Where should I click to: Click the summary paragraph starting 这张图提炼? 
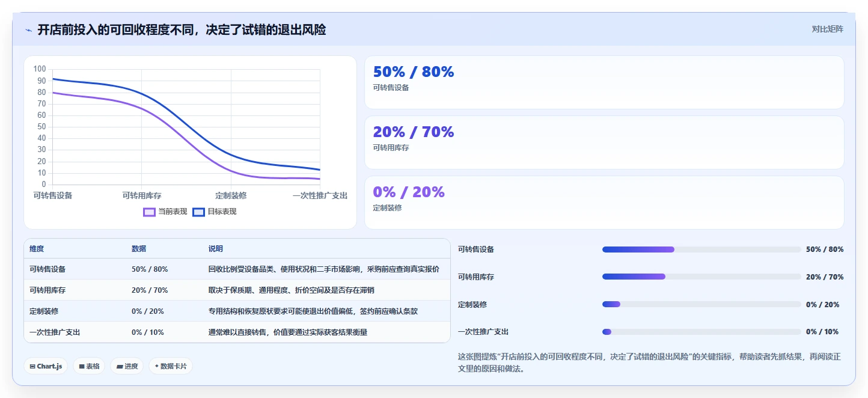tap(649, 363)
